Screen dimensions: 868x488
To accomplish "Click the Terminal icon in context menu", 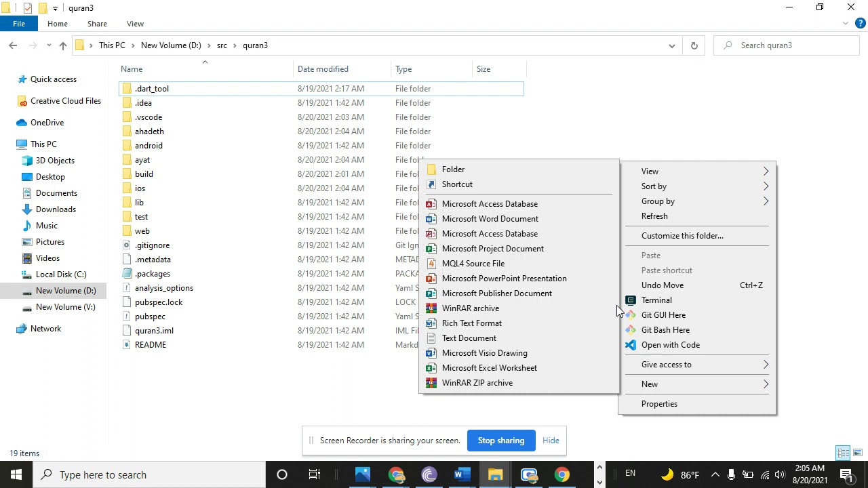I will coord(631,300).
